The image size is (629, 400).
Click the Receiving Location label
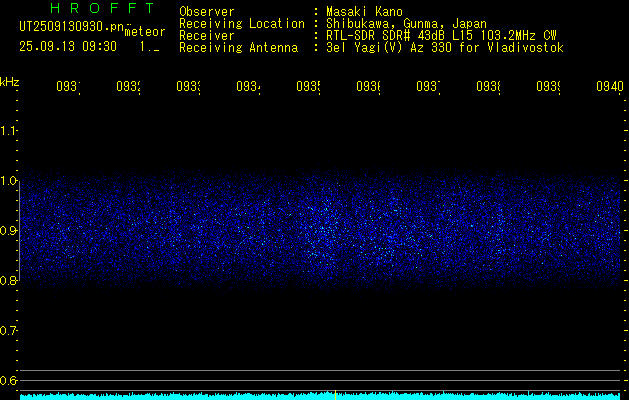242,24
